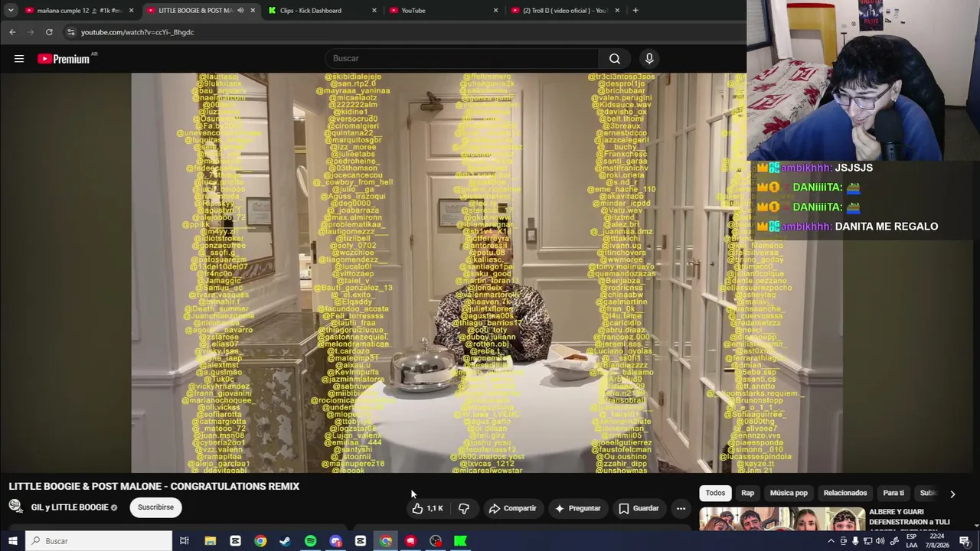This screenshot has height=551, width=980.
Task: Open Steam from the taskbar
Action: point(285,541)
